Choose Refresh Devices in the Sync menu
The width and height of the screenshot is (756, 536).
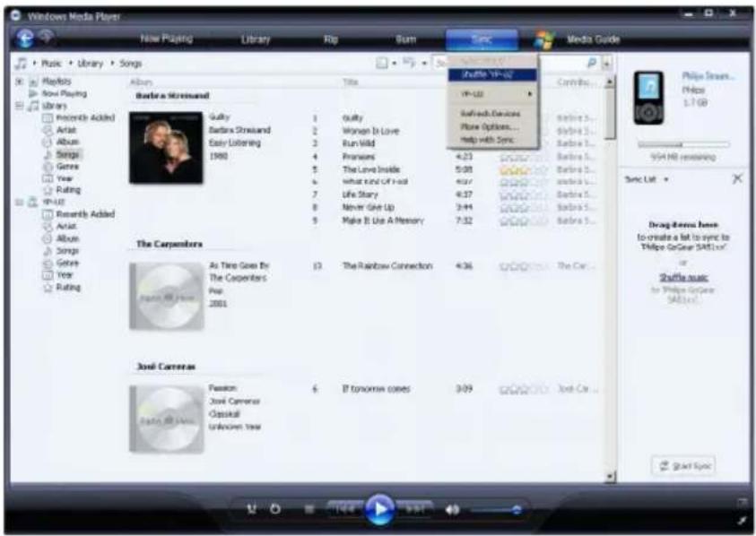[x=491, y=114]
